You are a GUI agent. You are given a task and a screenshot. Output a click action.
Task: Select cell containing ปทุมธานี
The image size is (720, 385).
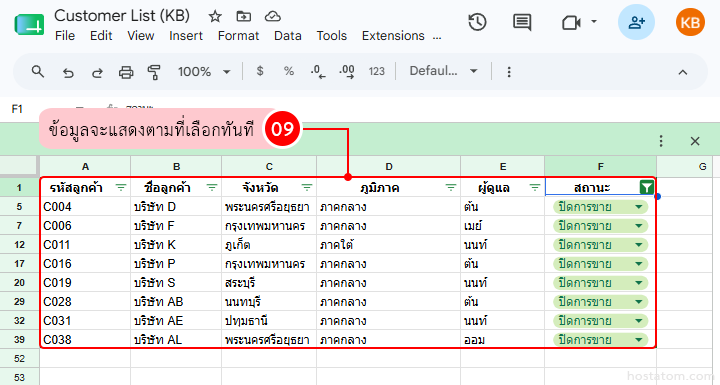(269, 321)
